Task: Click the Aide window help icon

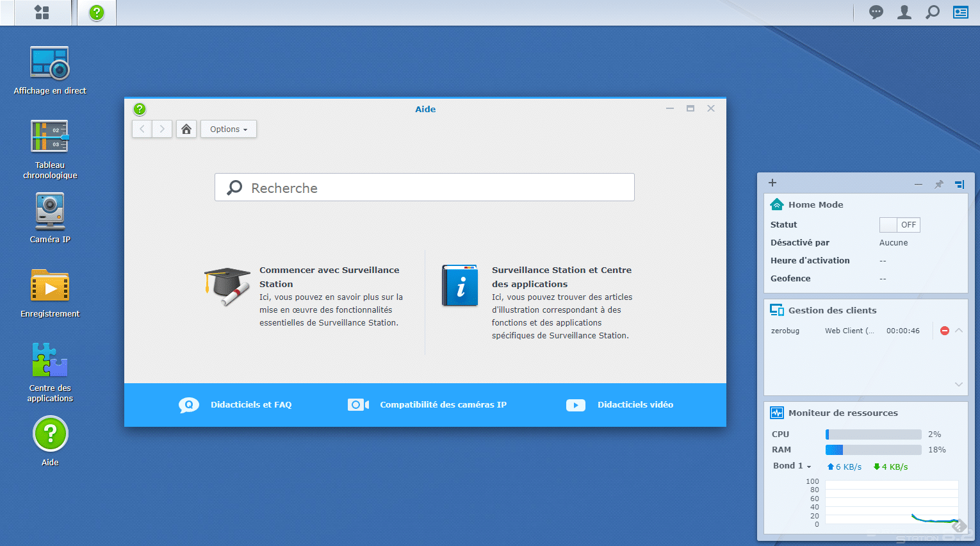Action: click(140, 109)
